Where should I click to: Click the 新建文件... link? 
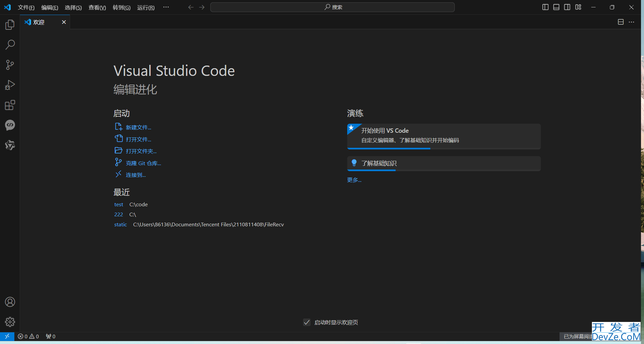tap(138, 127)
